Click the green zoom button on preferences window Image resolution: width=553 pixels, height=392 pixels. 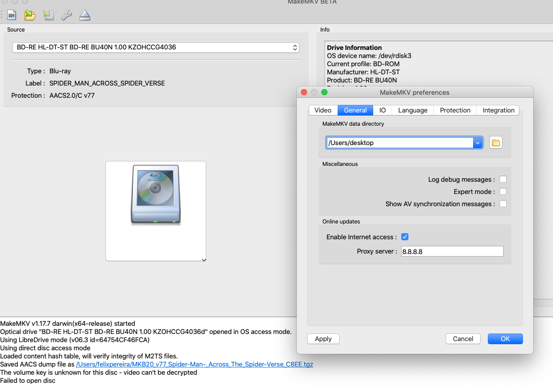pos(324,92)
